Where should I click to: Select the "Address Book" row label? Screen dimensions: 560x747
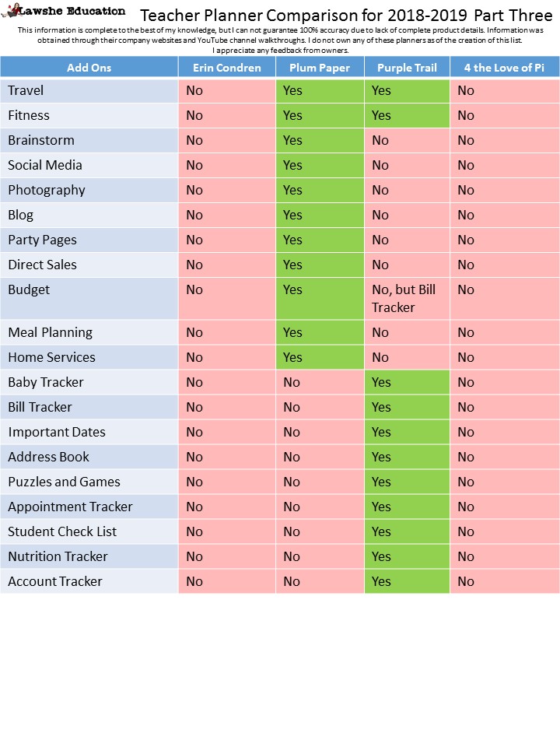48,457
